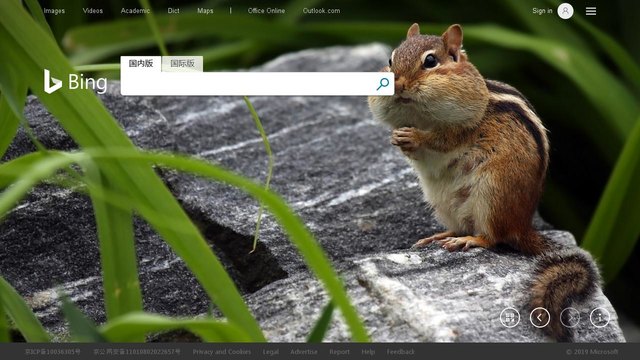Viewport: 640px width, 360px height.
Task: Focus the Bing search input field
Action: coord(248,84)
